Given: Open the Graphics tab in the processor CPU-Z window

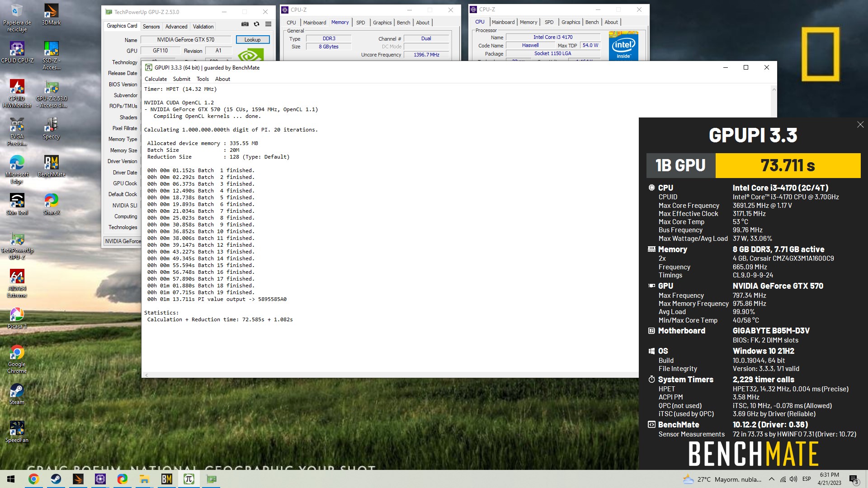Looking at the screenshot, I should (571, 22).
